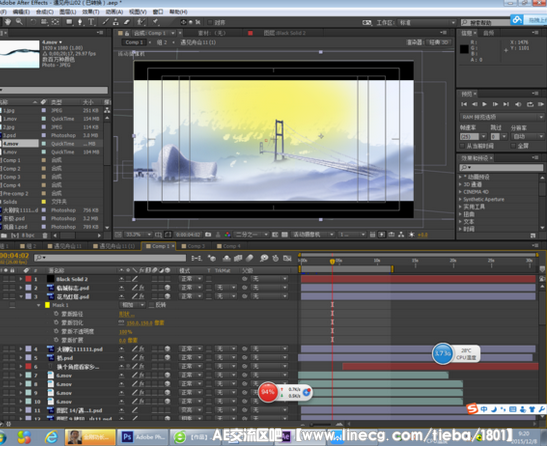This screenshot has width=548, height=452.
Task: Click the last frame button in preview panel
Action: tap(506, 104)
